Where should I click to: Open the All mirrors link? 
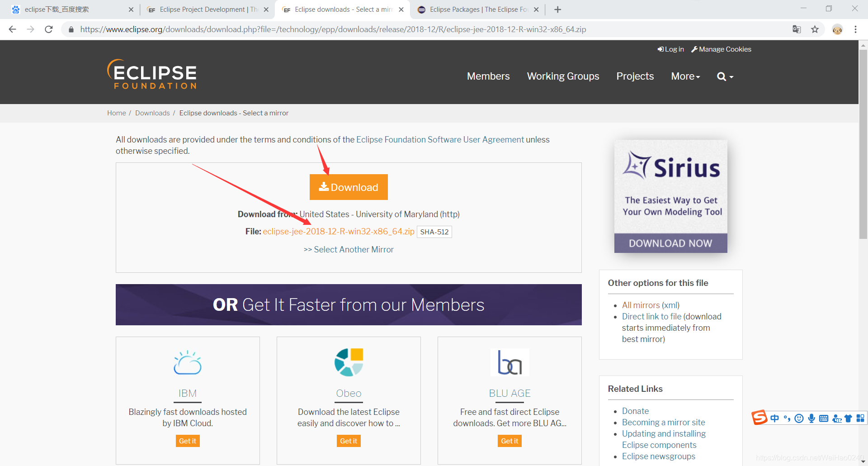(641, 305)
